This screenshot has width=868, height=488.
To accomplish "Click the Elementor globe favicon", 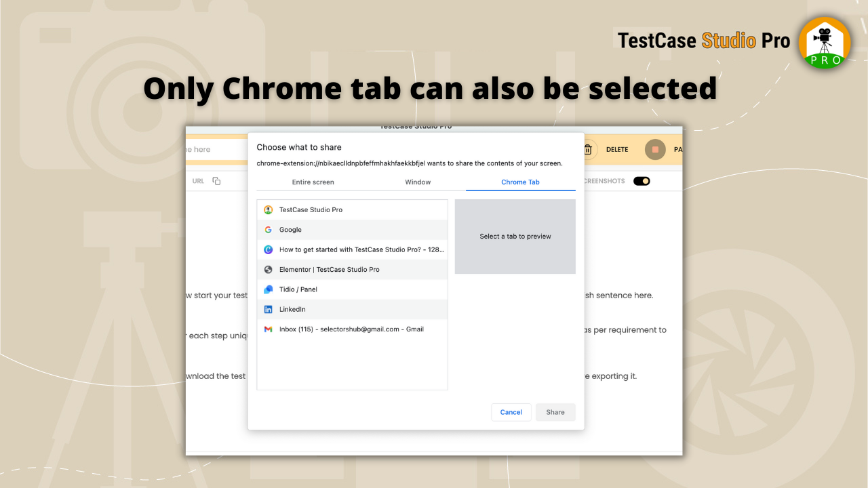I will pos(268,269).
